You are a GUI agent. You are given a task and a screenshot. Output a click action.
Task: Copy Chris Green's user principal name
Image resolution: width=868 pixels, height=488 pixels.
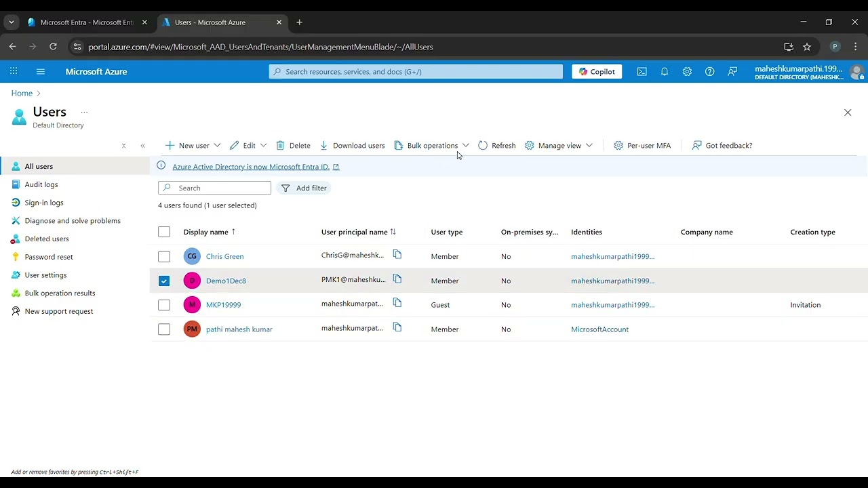coord(397,255)
